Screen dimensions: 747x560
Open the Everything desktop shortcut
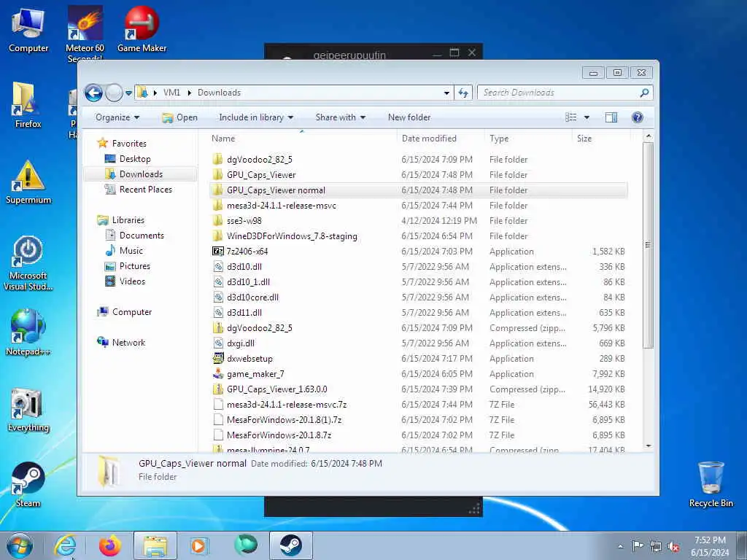pos(28,410)
